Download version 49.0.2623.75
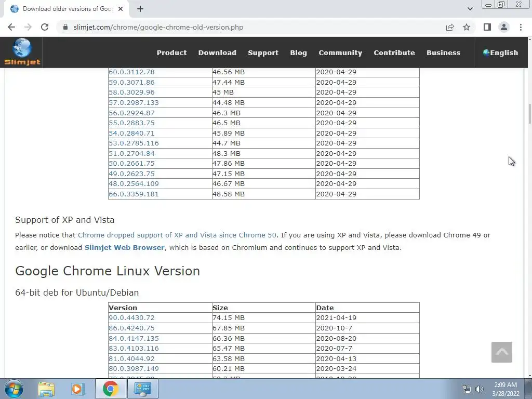This screenshot has width=532, height=399. pyautogui.click(x=131, y=174)
